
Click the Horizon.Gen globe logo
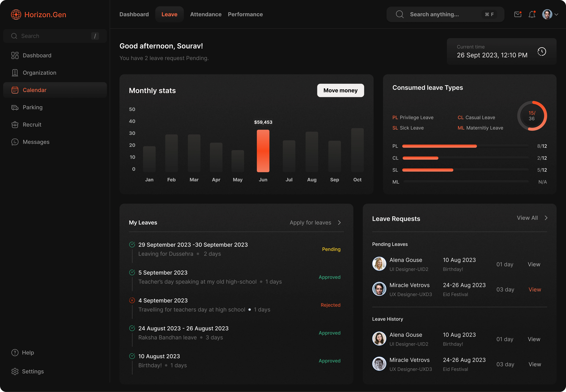pos(16,14)
